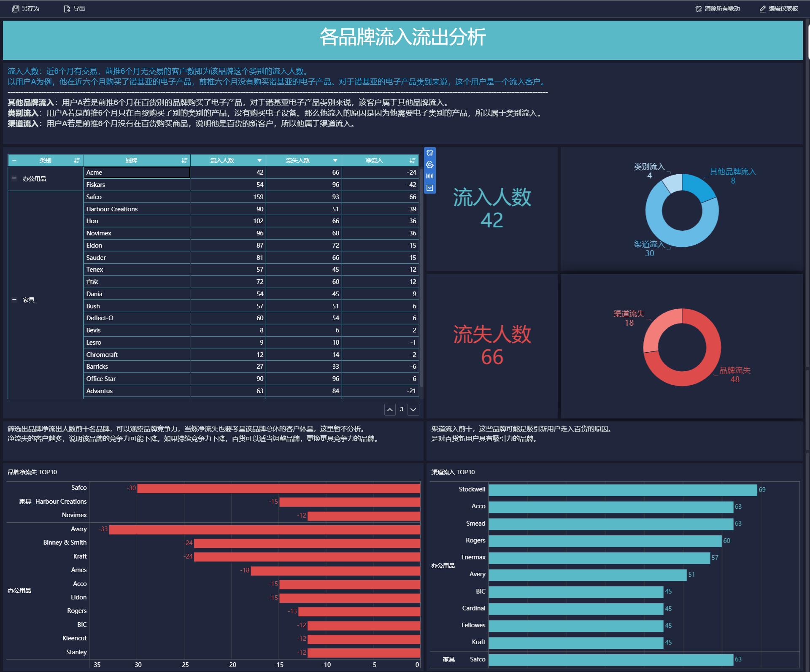Toggle sorting on the 净流入 column
Viewport: 810px width, 672px height.
click(x=412, y=160)
